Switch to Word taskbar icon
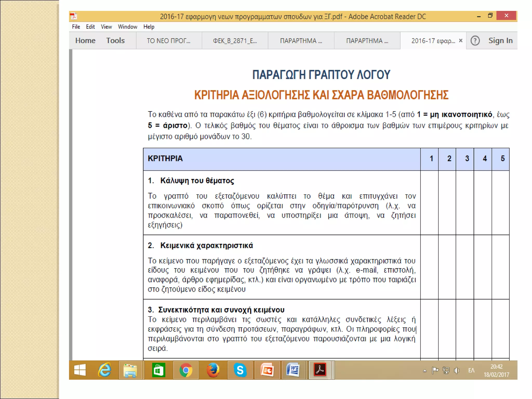 click(294, 370)
